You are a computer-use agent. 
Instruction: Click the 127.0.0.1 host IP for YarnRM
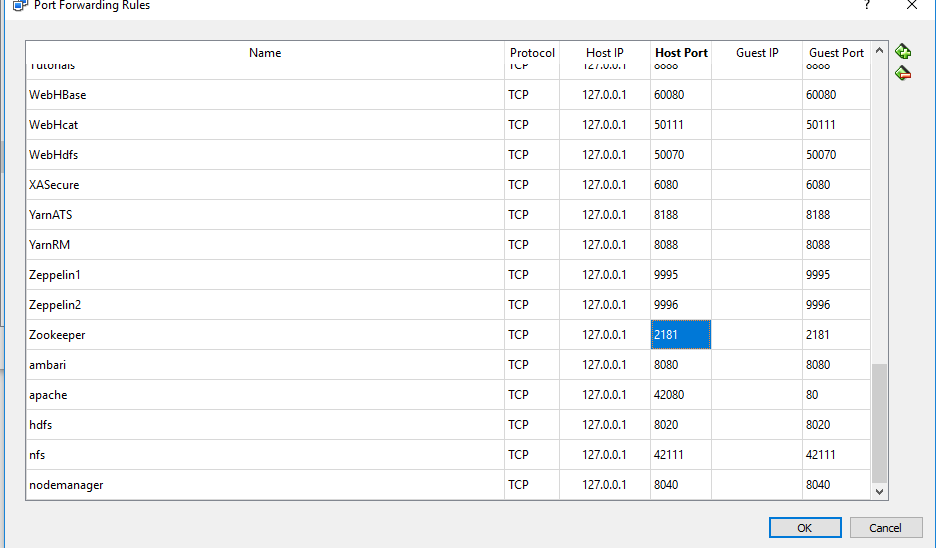click(604, 245)
